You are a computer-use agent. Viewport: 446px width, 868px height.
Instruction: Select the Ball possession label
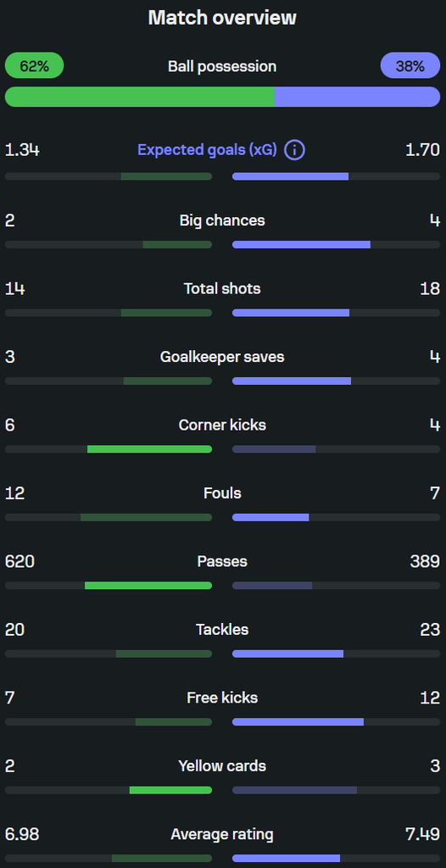[222, 66]
